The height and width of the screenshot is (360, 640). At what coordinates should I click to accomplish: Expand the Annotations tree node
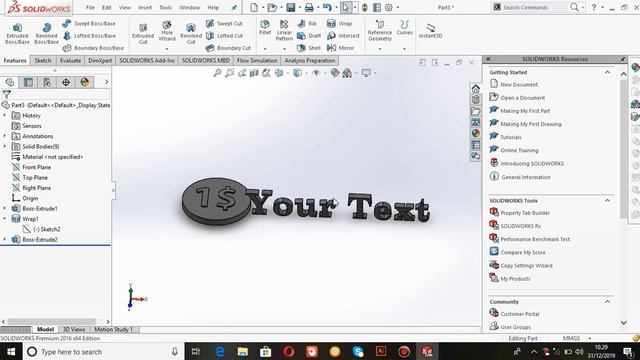click(x=5, y=136)
